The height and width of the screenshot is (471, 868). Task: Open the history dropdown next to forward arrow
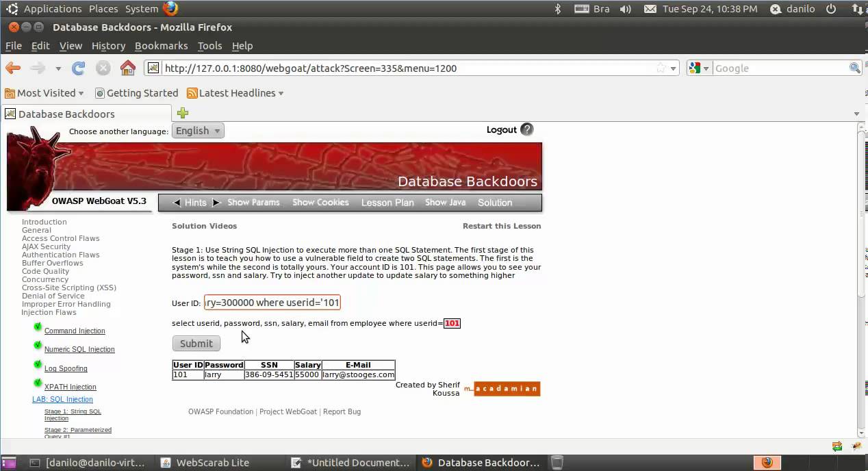click(x=58, y=68)
